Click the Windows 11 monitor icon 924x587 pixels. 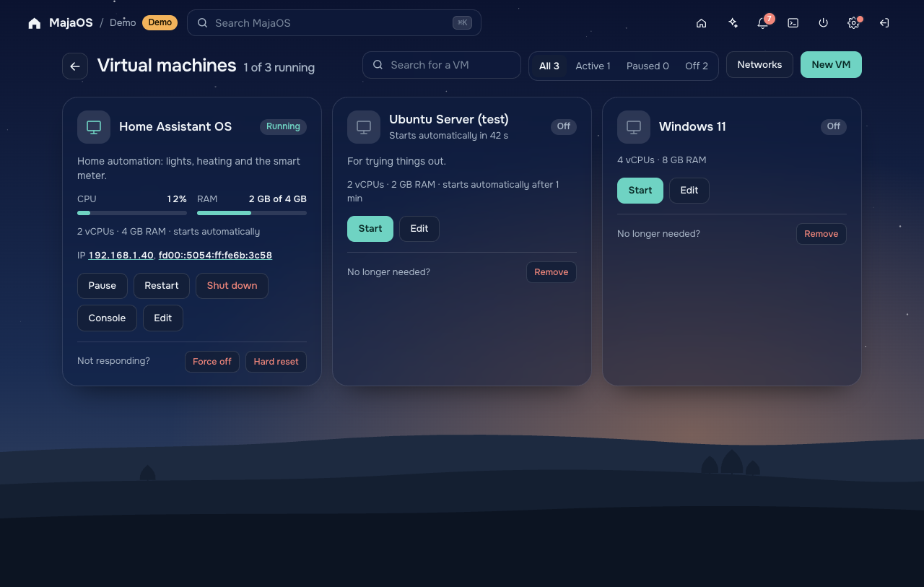pyautogui.click(x=634, y=127)
